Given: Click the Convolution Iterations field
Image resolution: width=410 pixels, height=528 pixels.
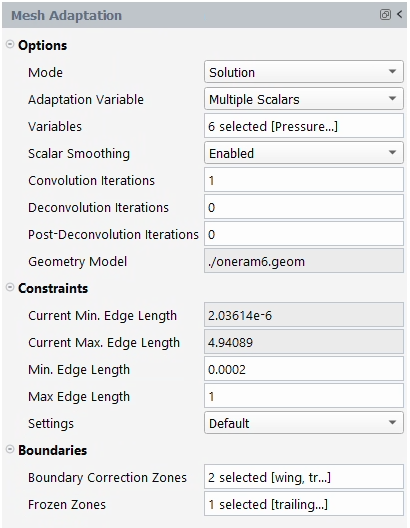Looking at the screenshot, I should point(304,180).
